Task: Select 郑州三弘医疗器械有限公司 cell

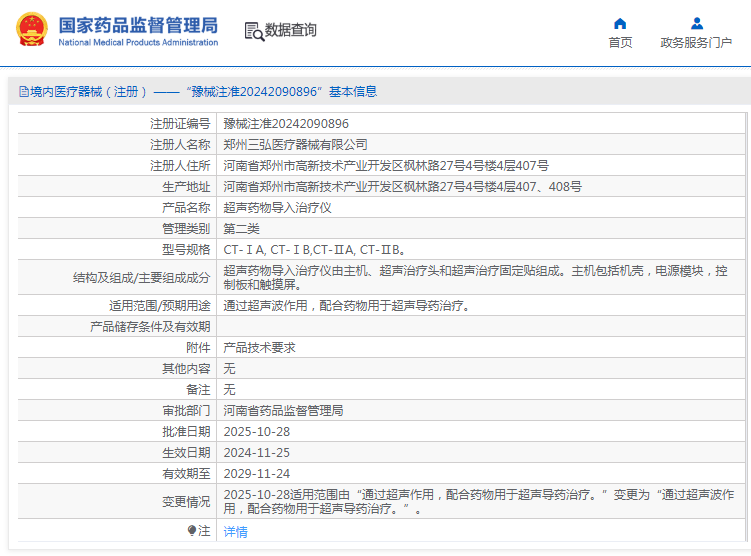Action: [296, 145]
